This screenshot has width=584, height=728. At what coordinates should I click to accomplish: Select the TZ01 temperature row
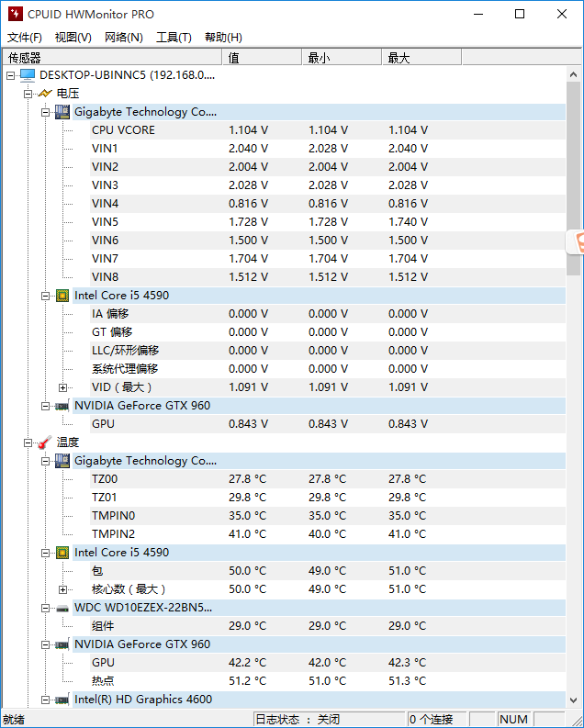coord(328,498)
